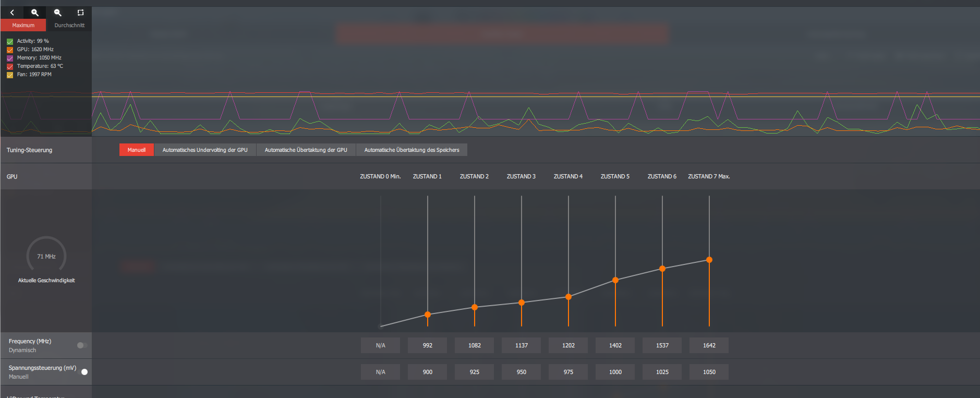The image size is (980, 398).
Task: Click the Zustand 7 Max. slider handle
Action: tap(709, 260)
